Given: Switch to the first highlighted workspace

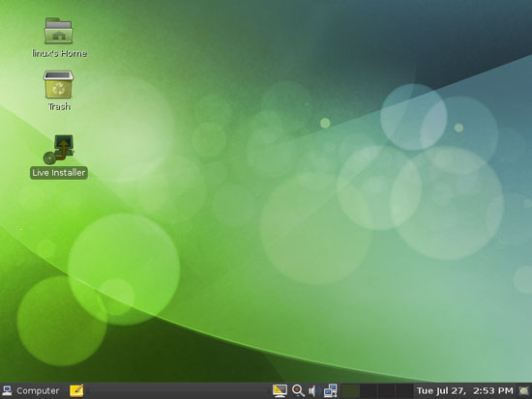Looking at the screenshot, I should (x=350, y=391).
